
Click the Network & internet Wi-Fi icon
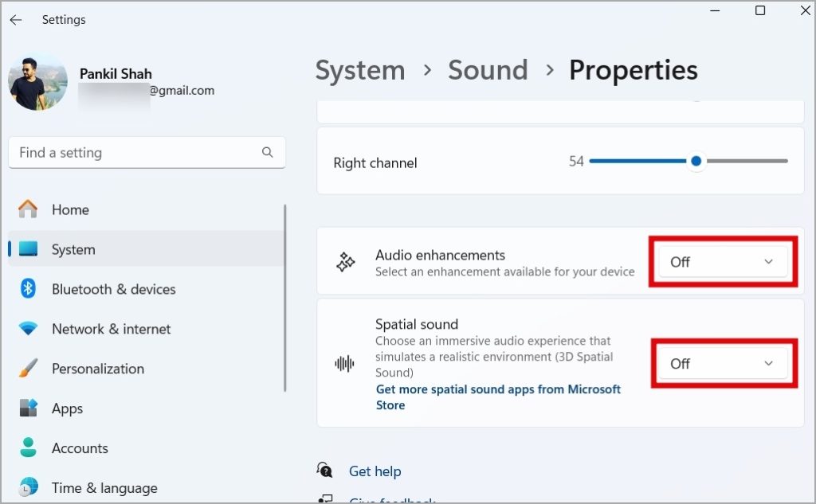tap(28, 329)
